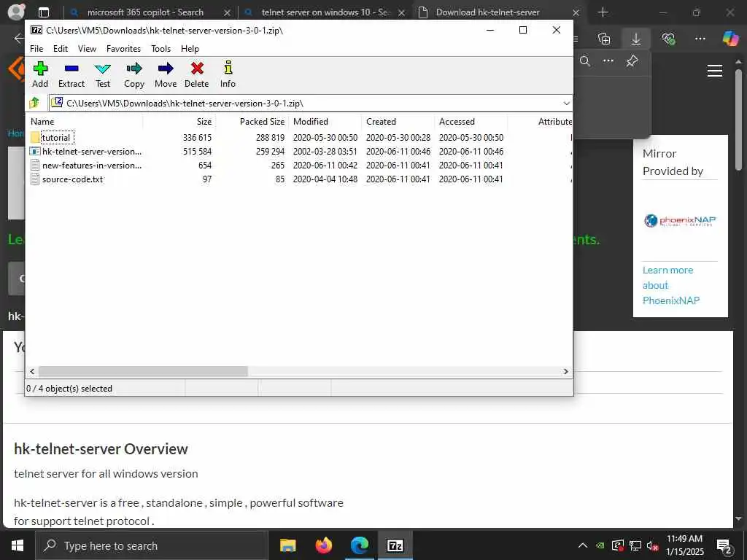
Task: Click the phoenixNAP logo
Action: pyautogui.click(x=680, y=220)
